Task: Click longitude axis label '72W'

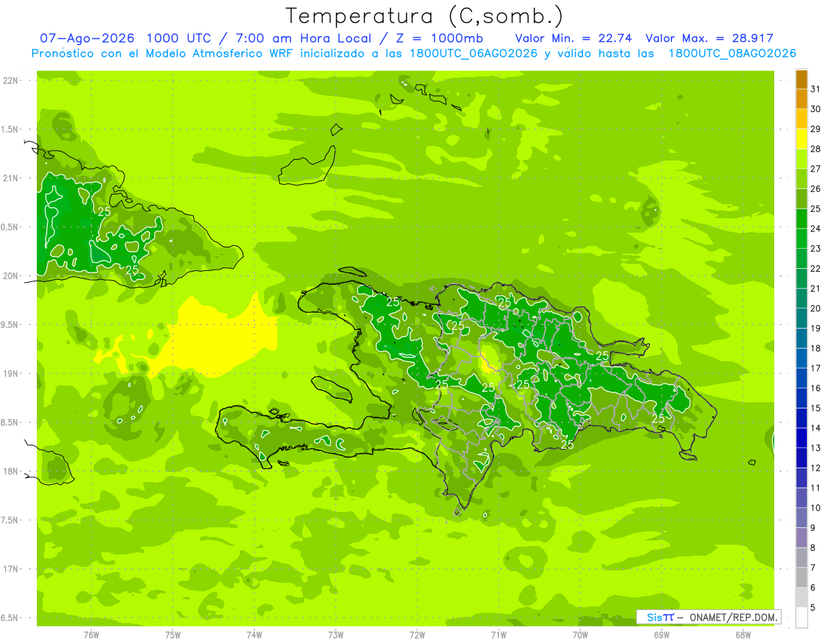Action: click(417, 634)
